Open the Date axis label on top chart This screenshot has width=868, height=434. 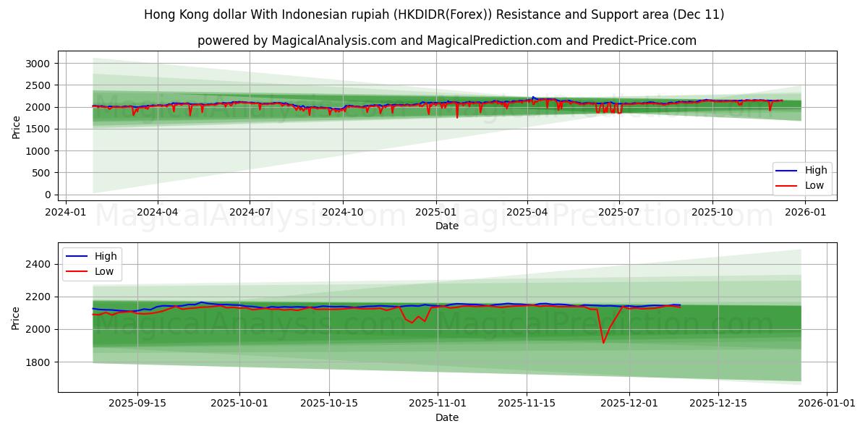(x=448, y=226)
